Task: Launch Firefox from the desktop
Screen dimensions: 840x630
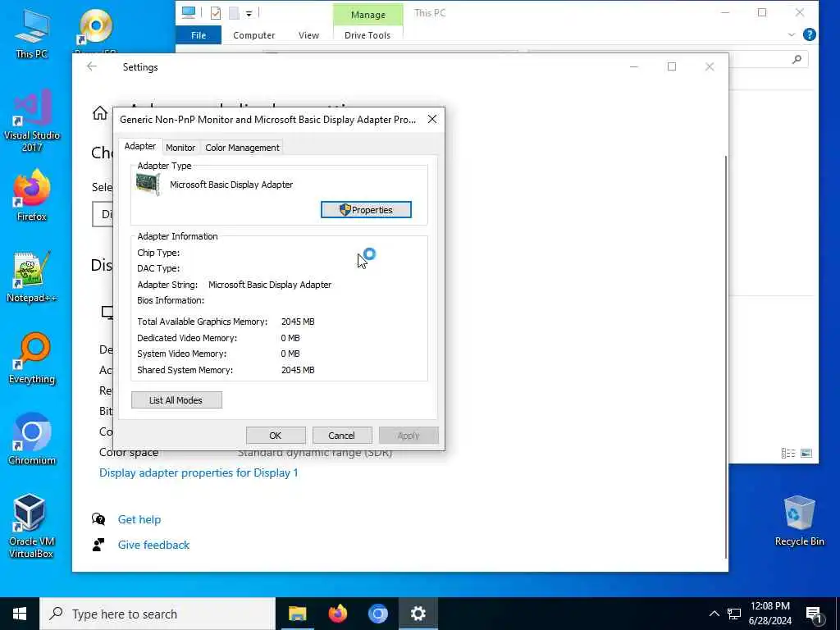Action: pyautogui.click(x=32, y=195)
